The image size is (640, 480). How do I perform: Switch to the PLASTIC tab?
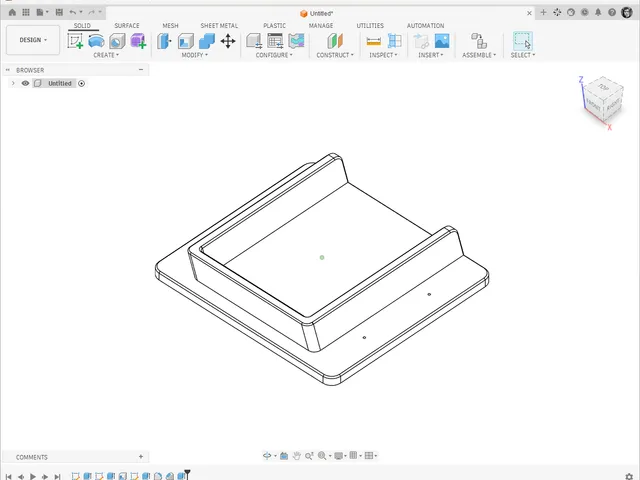[x=274, y=25]
